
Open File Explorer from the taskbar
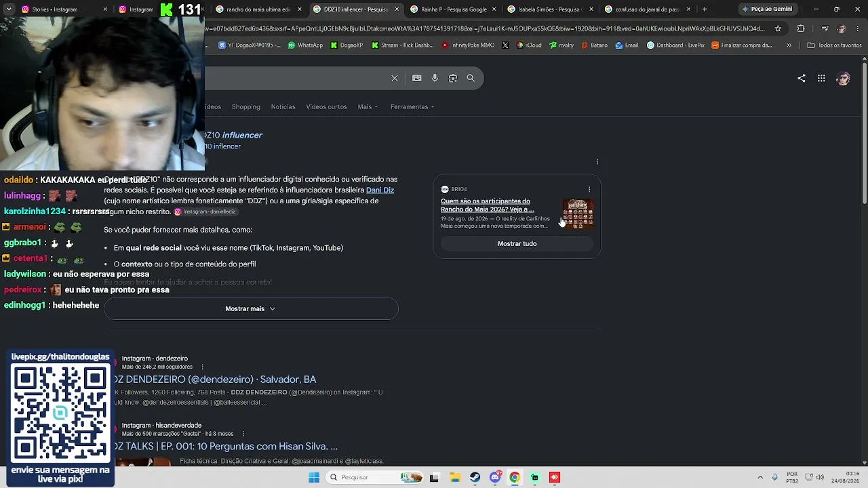click(x=454, y=477)
